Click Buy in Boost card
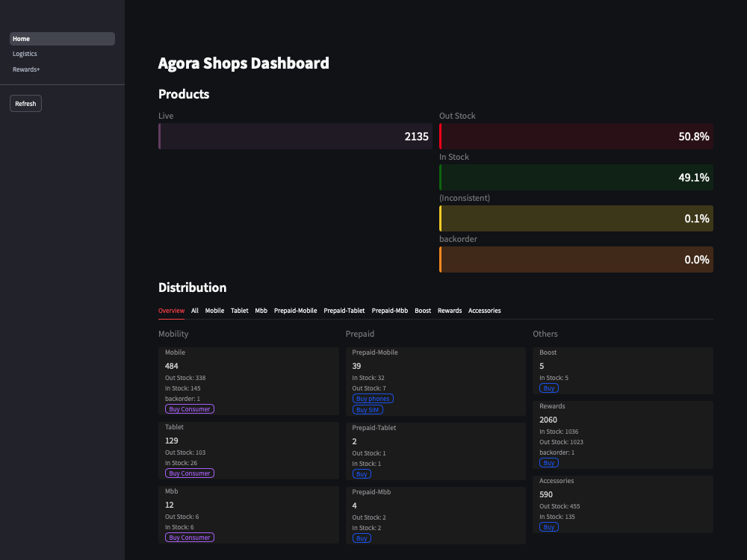 point(549,388)
